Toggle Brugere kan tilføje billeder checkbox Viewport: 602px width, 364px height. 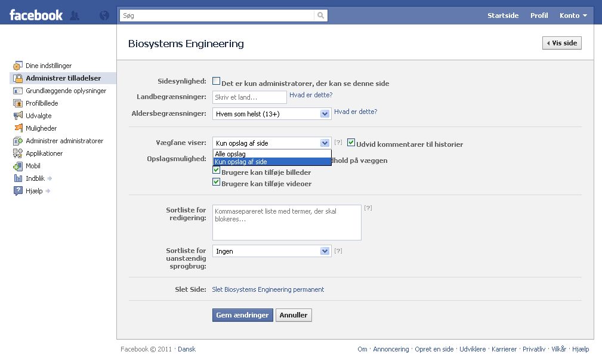[216, 171]
